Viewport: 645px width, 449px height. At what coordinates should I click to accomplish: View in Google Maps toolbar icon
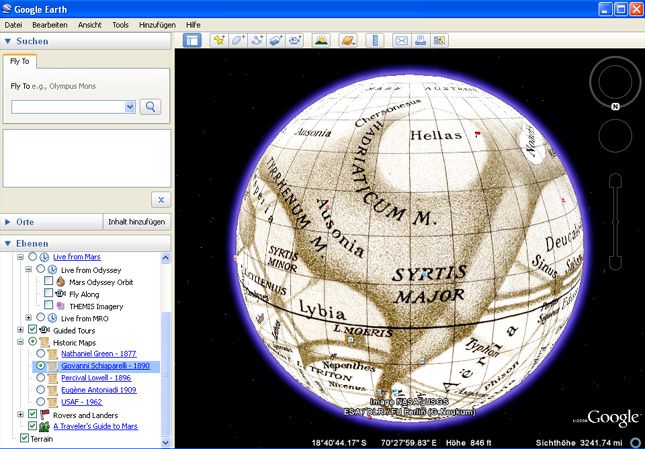(x=439, y=40)
